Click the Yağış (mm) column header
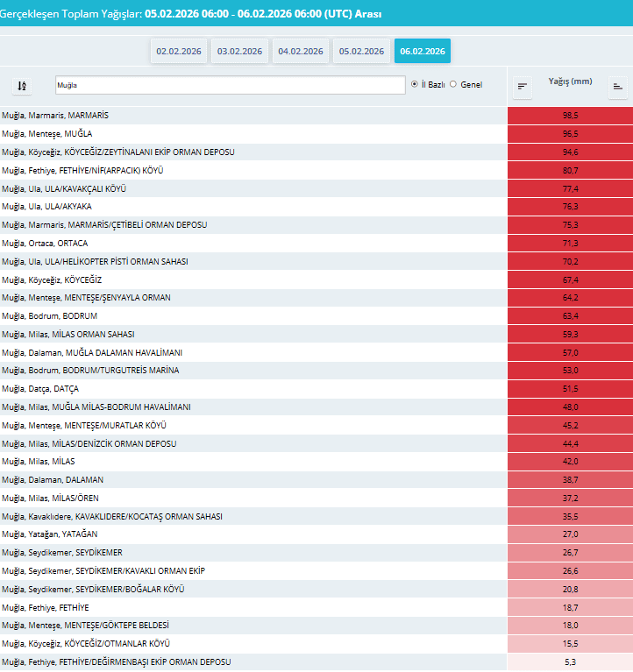This screenshot has width=633, height=672. pos(570,81)
